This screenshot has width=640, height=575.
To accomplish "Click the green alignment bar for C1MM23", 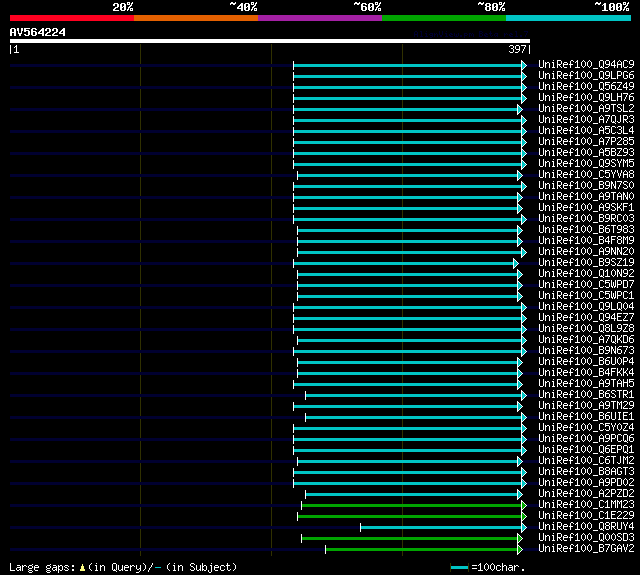I will tap(412, 506).
